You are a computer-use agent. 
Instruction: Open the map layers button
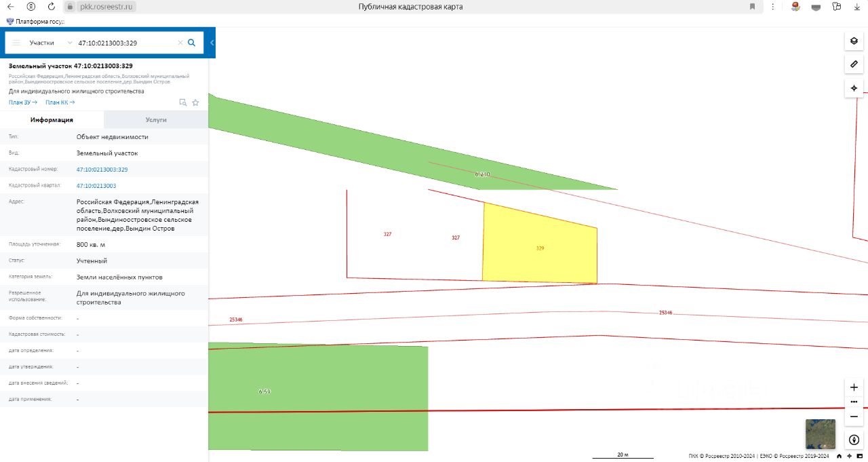coord(854,41)
